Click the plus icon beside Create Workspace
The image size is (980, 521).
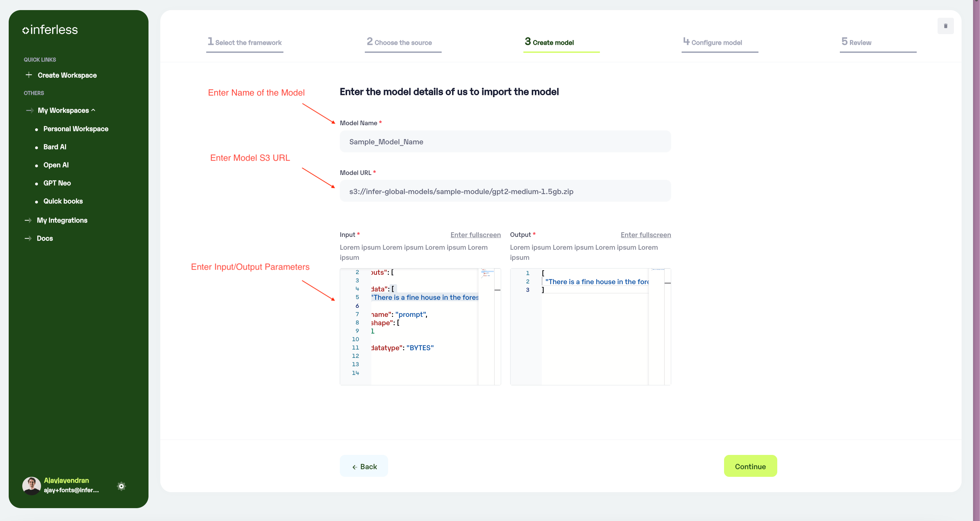(29, 75)
